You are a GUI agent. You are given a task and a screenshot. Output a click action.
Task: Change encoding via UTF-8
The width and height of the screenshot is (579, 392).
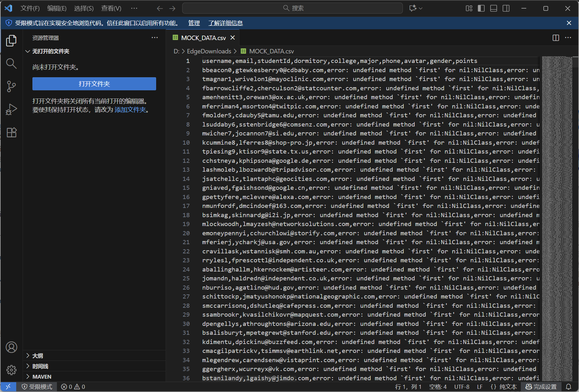462,387
